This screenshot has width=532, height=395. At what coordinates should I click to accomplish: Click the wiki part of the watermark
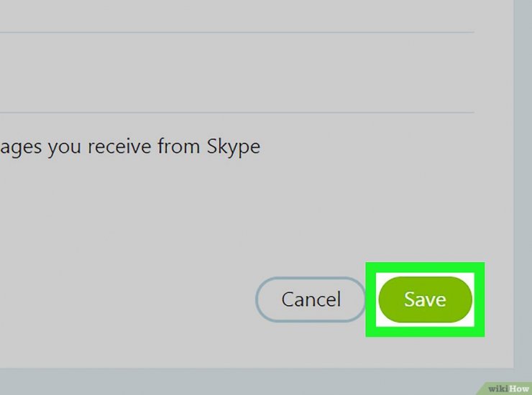pos(497,389)
